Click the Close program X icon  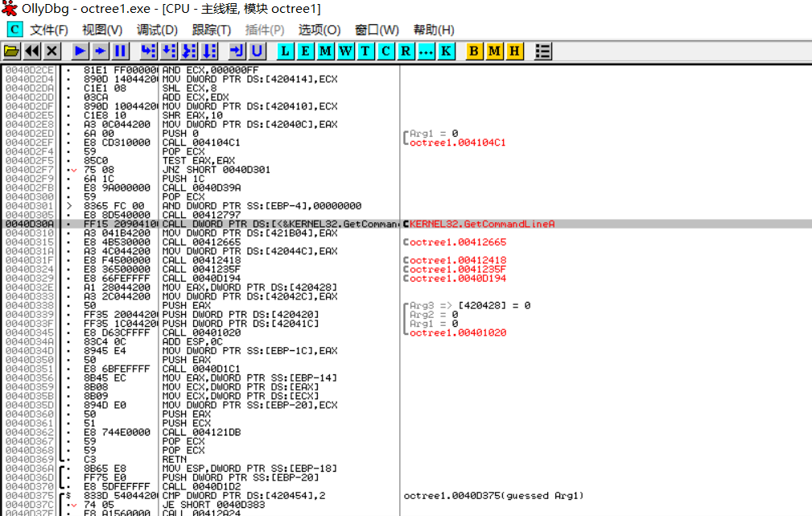coord(52,52)
